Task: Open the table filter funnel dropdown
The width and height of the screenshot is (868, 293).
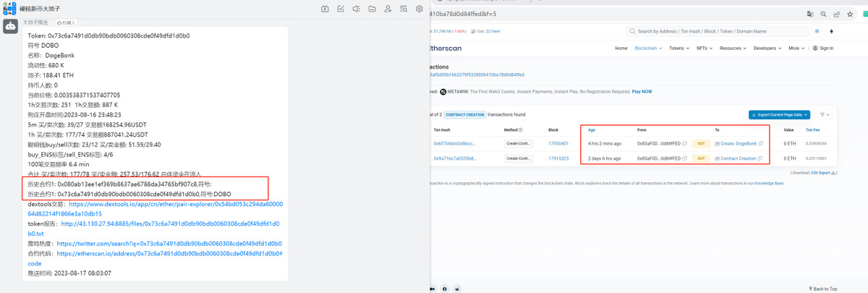Action: click(823, 115)
